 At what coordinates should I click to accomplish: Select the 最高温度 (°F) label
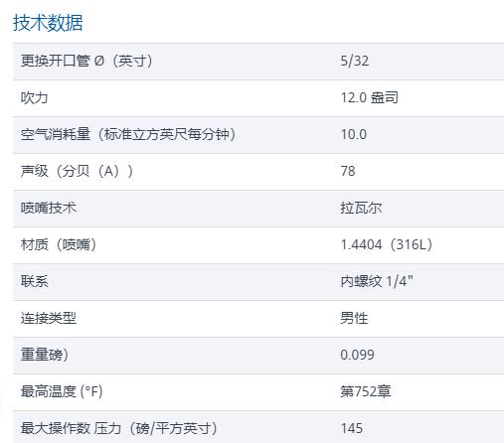coord(62,391)
